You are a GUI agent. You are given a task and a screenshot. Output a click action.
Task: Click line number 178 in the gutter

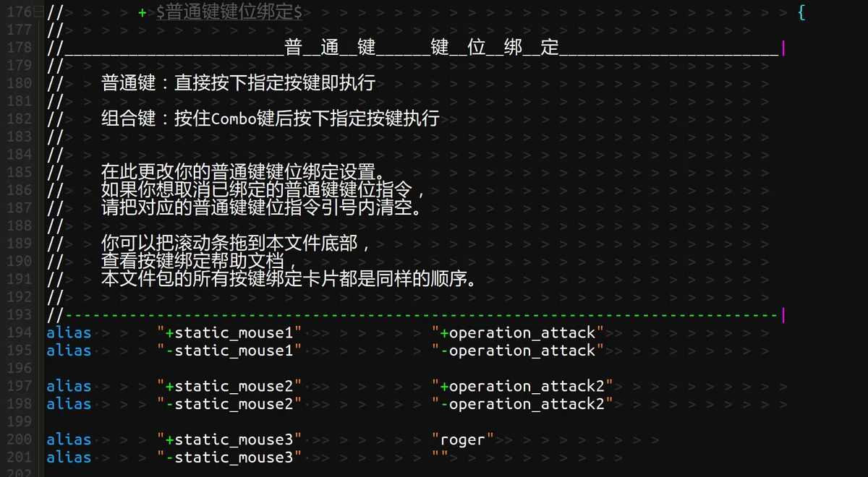pyautogui.click(x=20, y=48)
